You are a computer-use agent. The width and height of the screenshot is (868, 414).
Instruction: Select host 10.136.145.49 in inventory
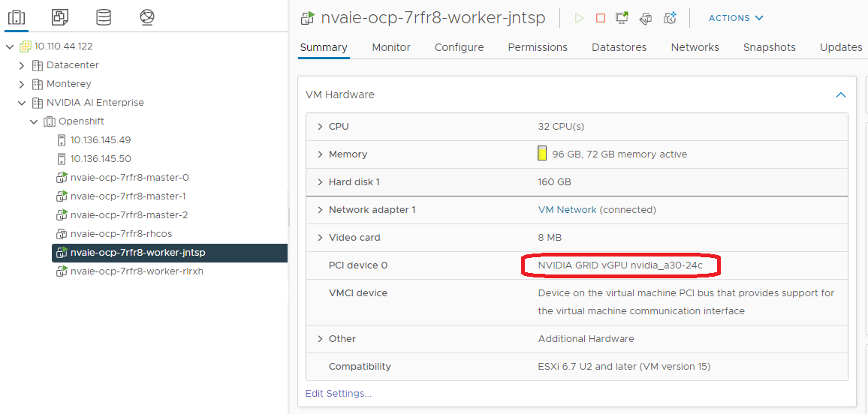tap(101, 140)
